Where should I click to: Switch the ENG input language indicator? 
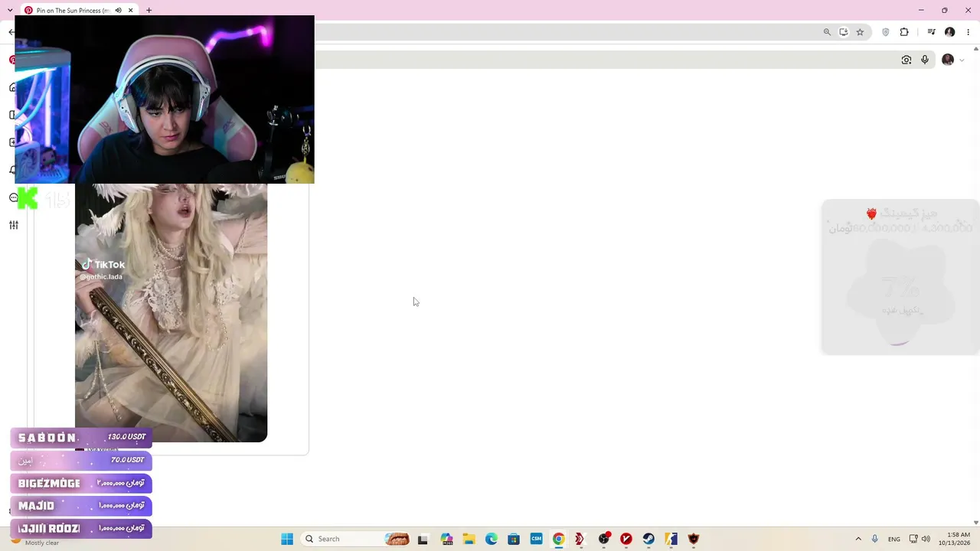tap(894, 539)
